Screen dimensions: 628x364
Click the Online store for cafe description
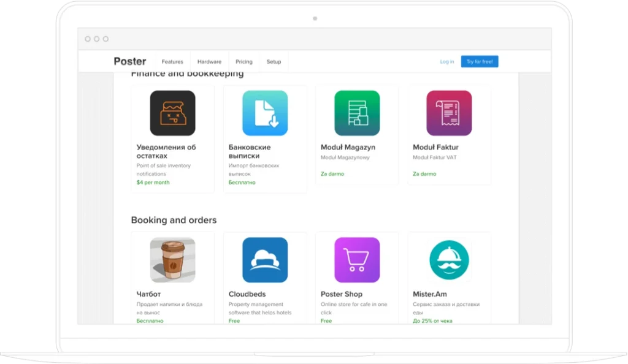[x=354, y=308]
